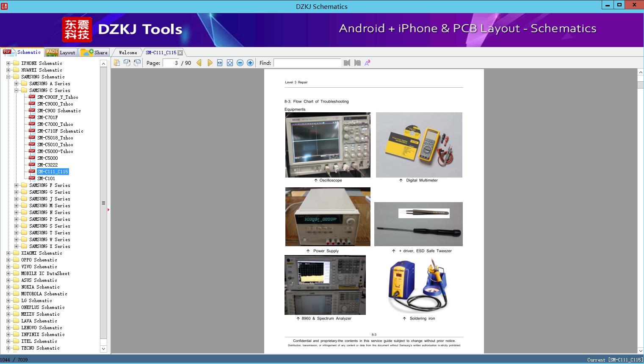
Task: Close the SM-C111_C115 document tab
Action: point(180,53)
